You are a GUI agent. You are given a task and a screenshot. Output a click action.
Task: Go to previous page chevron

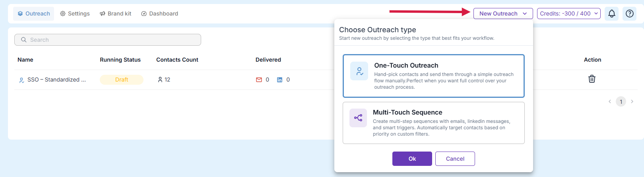click(x=609, y=101)
